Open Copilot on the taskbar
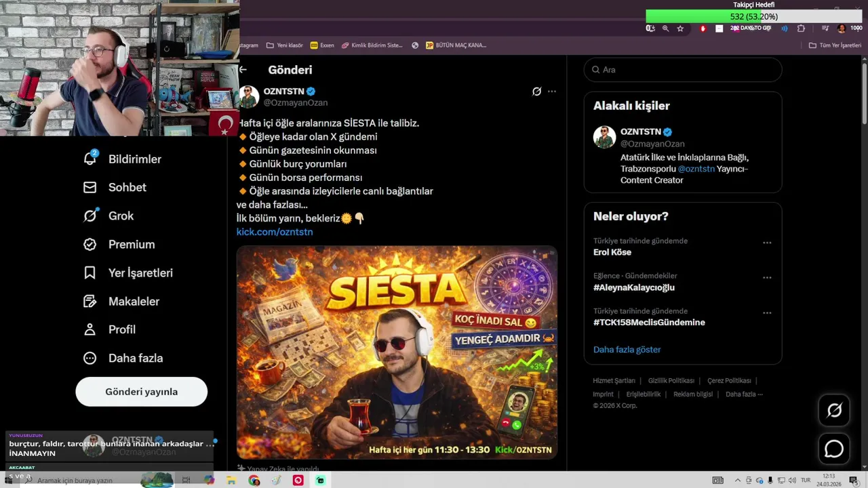The image size is (868, 488). tap(209, 481)
